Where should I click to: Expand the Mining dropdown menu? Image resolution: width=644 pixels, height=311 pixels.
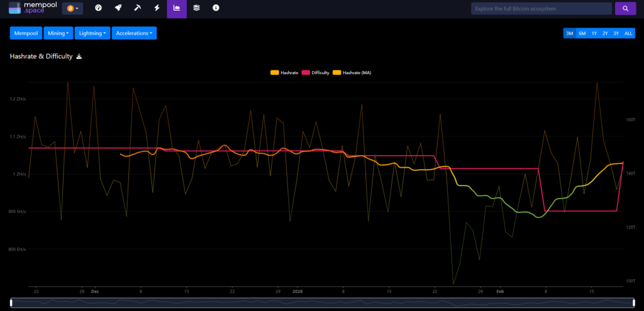(58, 33)
